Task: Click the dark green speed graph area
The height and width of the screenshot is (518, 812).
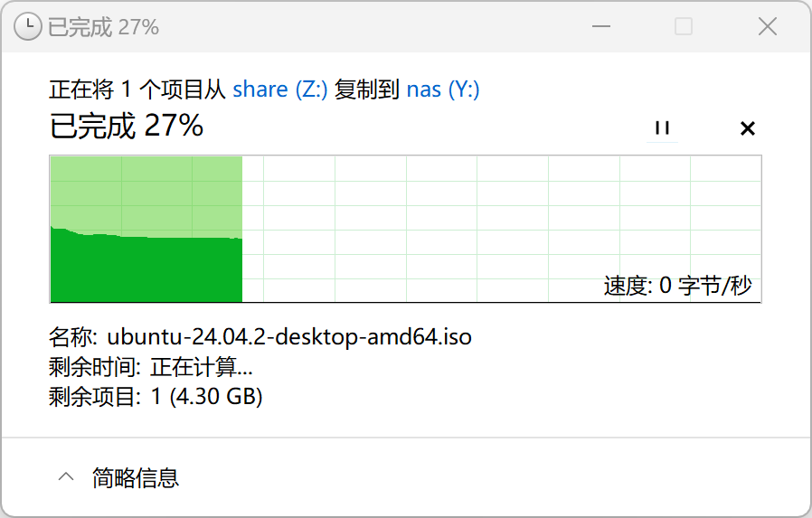Action: point(145,269)
